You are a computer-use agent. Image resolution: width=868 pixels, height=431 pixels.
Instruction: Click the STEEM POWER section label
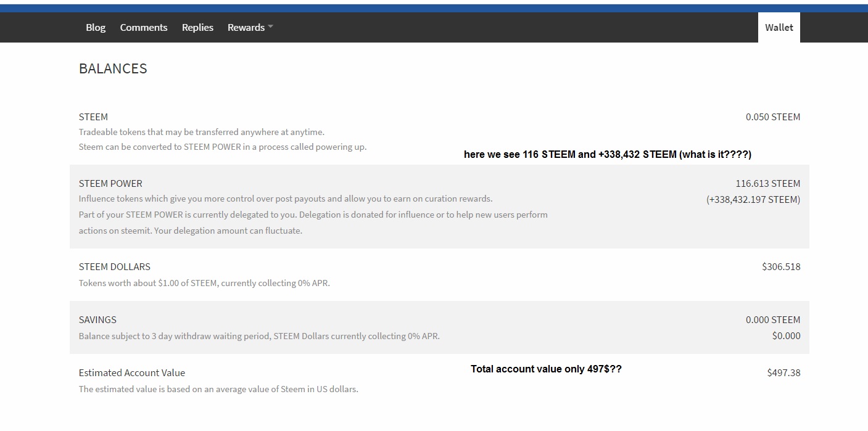[110, 184]
